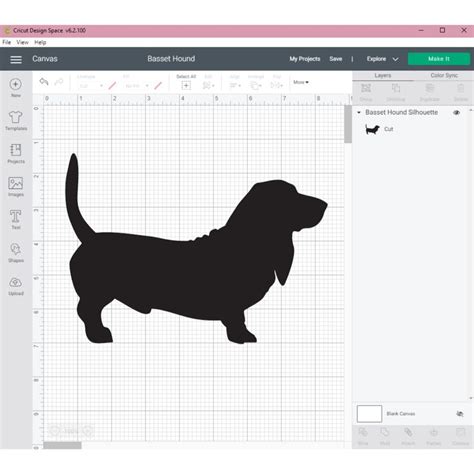Open the Flip dropdown
Viewport: 474px width, 474px height.
click(277, 86)
